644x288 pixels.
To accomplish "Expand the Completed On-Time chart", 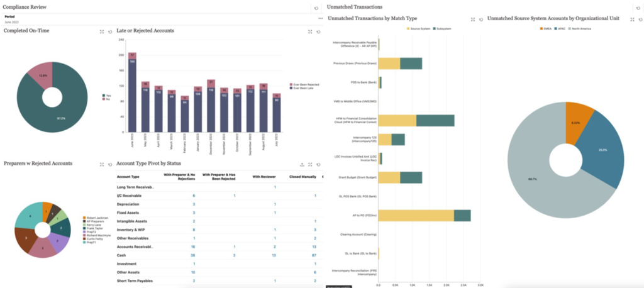I will pos(102,31).
